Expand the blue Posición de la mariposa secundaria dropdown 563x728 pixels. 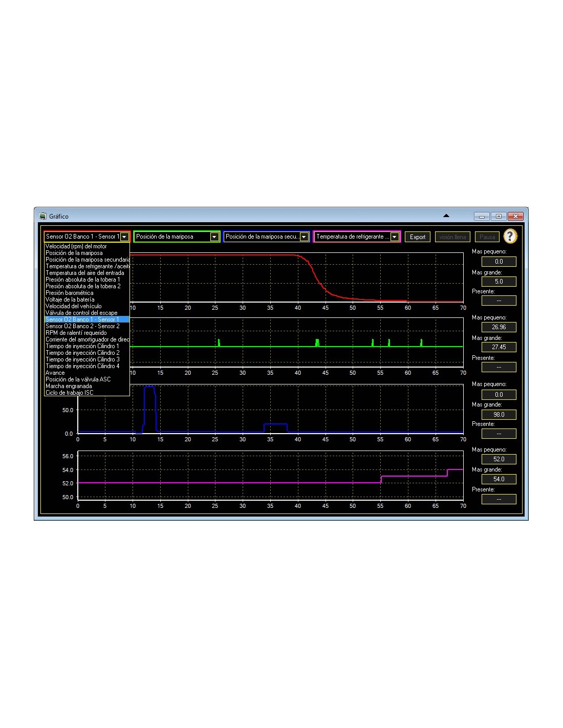coord(304,237)
